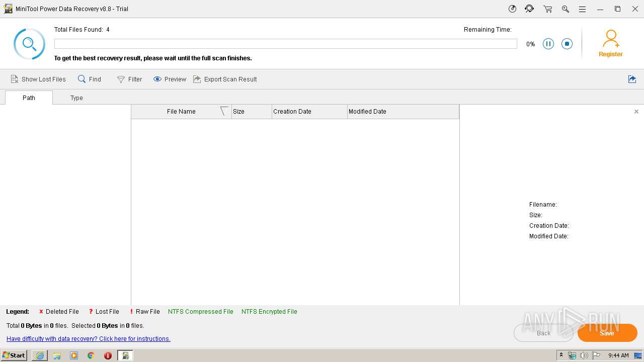
Task: Click the wait-for-full-scan notice text
Action: [153, 58]
